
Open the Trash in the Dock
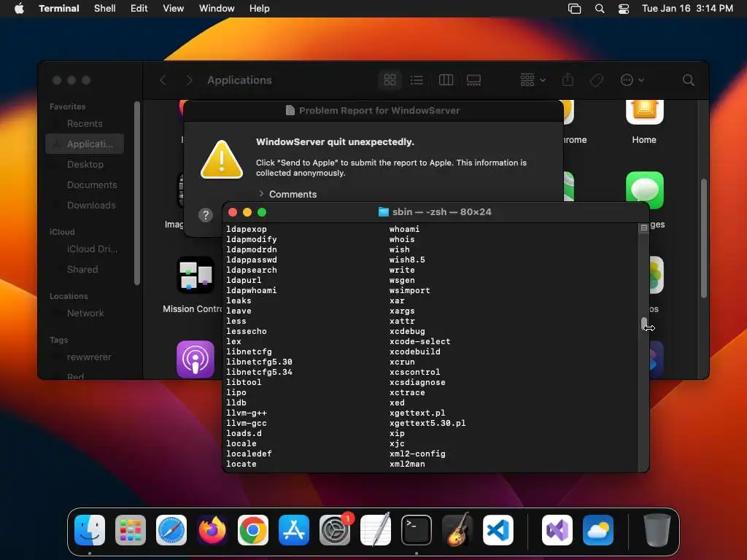[657, 530]
